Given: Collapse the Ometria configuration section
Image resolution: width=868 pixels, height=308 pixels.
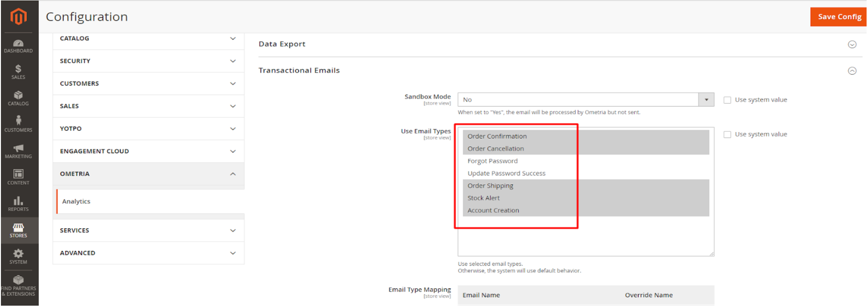Looking at the screenshot, I should coord(149,174).
